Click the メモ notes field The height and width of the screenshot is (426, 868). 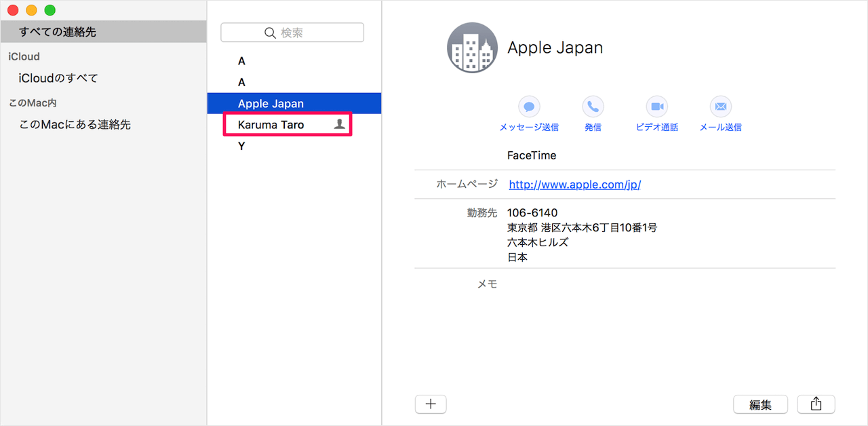coord(488,284)
